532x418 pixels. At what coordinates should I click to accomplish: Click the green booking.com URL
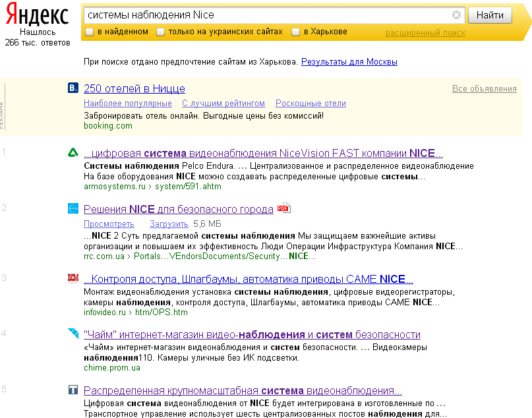click(x=108, y=125)
